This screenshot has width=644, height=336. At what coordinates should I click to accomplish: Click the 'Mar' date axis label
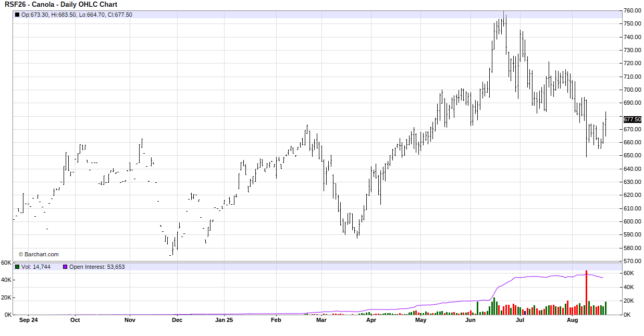click(321, 320)
